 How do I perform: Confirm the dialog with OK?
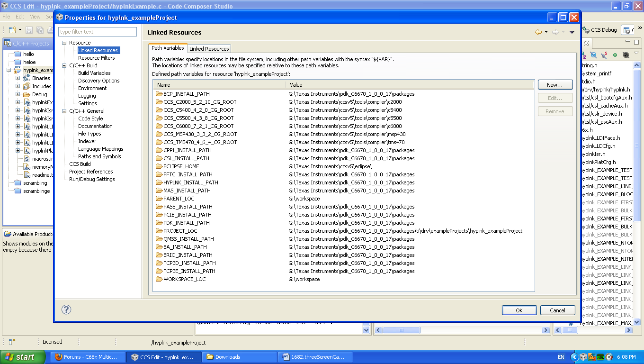click(519, 310)
